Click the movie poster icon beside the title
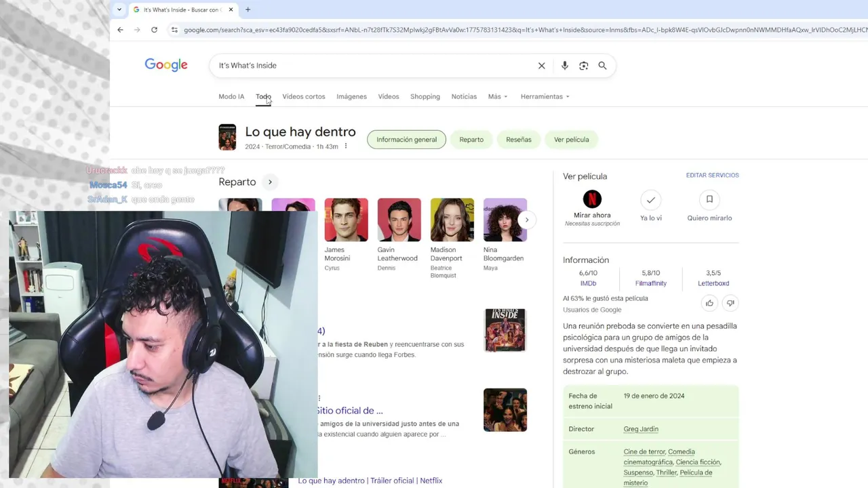The image size is (868, 488). point(227,137)
